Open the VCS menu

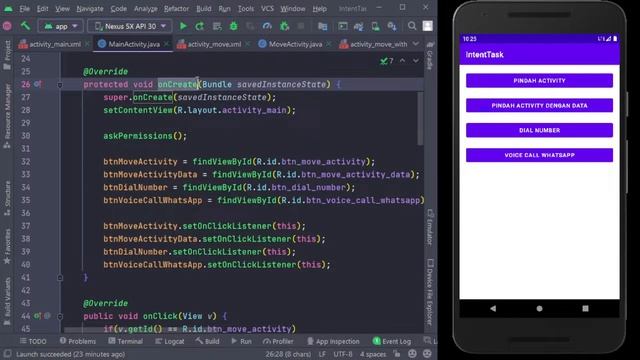(267, 9)
